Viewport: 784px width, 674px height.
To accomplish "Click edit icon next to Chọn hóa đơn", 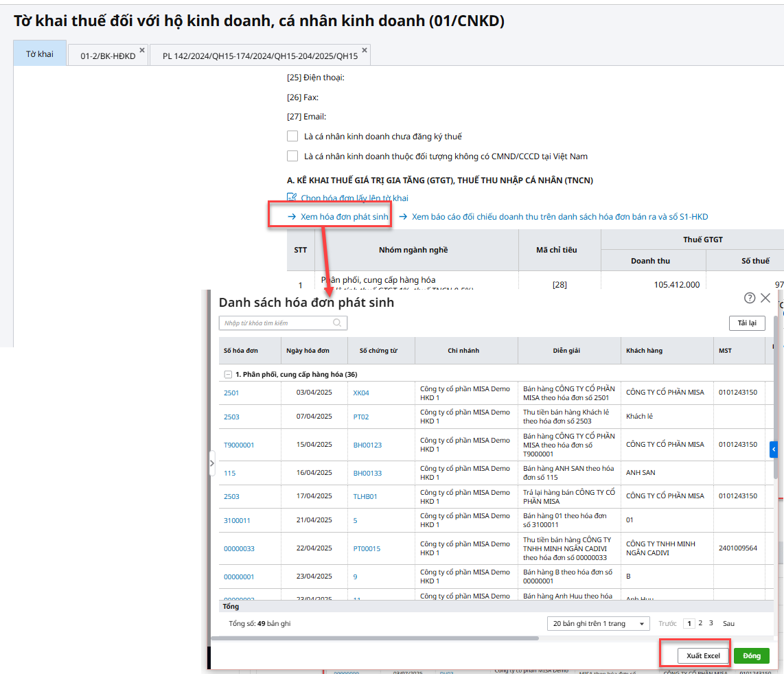I will [x=292, y=198].
